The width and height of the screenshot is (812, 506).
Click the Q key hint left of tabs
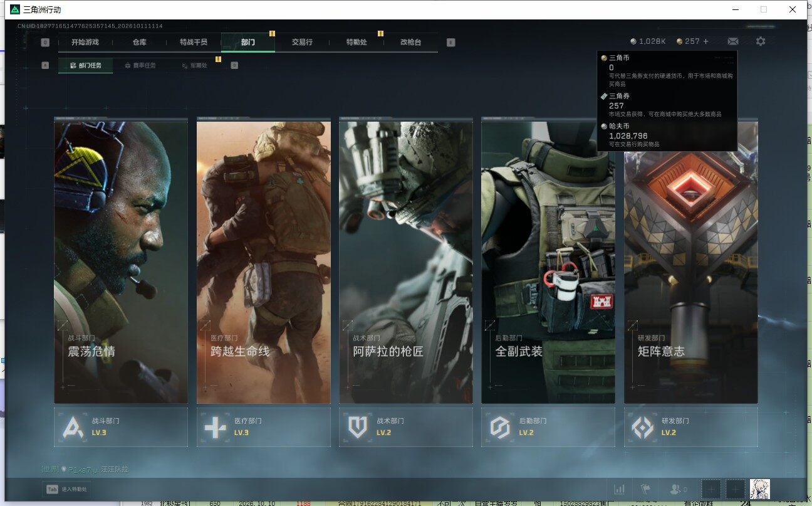click(x=45, y=43)
